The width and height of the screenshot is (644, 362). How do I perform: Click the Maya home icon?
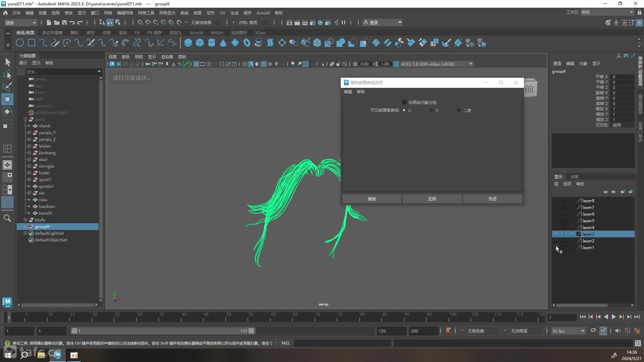[5, 13]
